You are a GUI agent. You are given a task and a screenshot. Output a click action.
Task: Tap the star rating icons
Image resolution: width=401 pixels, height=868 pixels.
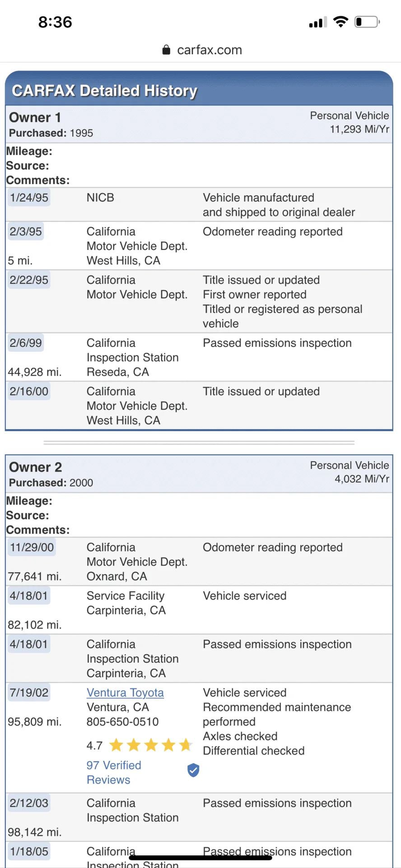pyautogui.click(x=151, y=745)
